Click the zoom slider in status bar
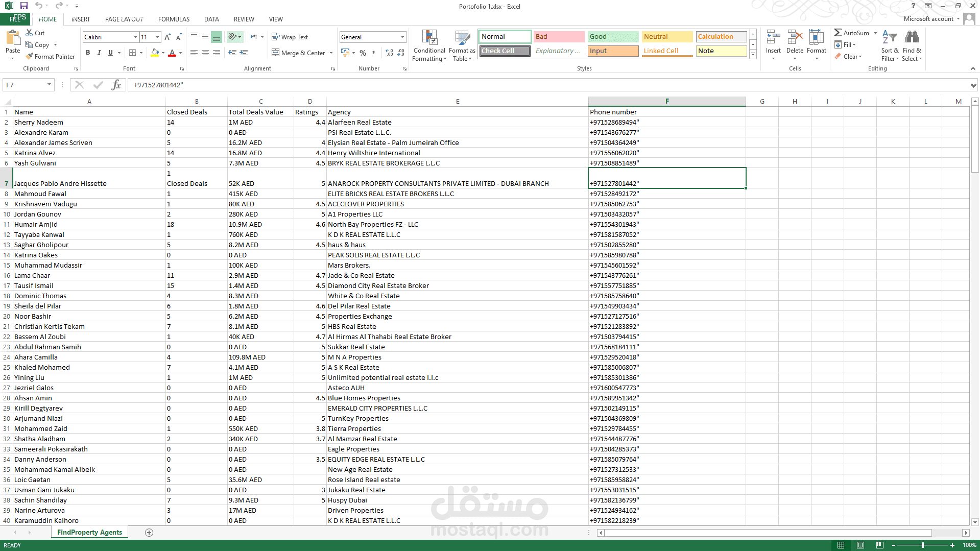The image size is (980, 551). (x=923, y=545)
